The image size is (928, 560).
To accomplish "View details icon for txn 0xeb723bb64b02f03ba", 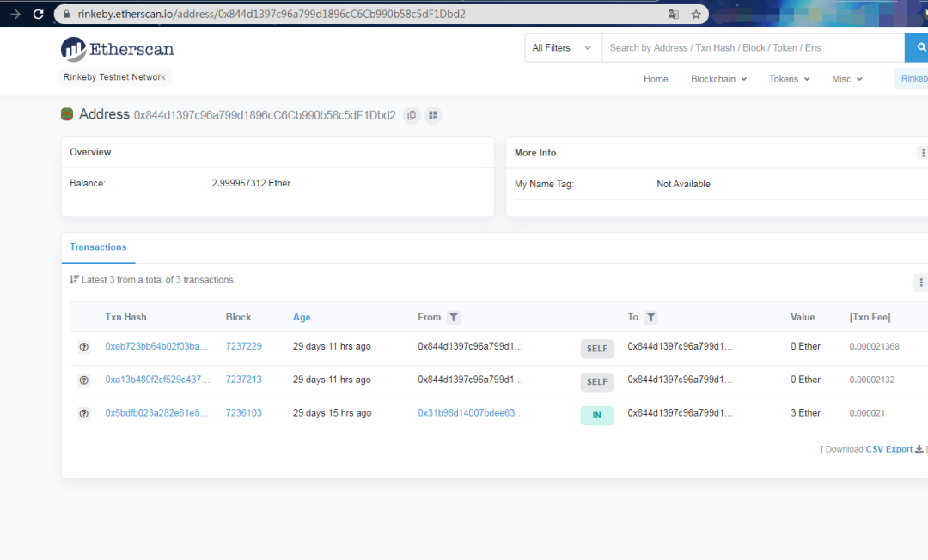I will click(x=84, y=347).
